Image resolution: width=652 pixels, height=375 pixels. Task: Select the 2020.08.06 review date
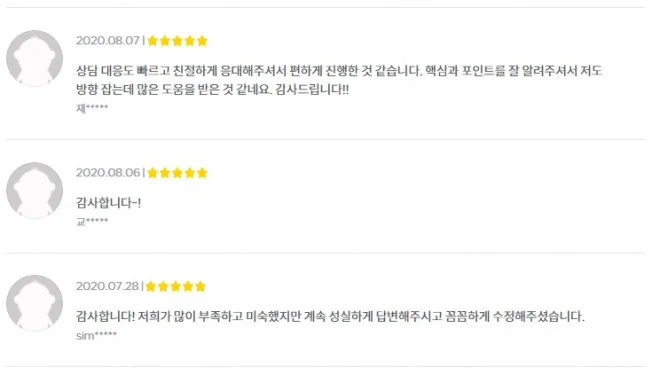click(108, 173)
